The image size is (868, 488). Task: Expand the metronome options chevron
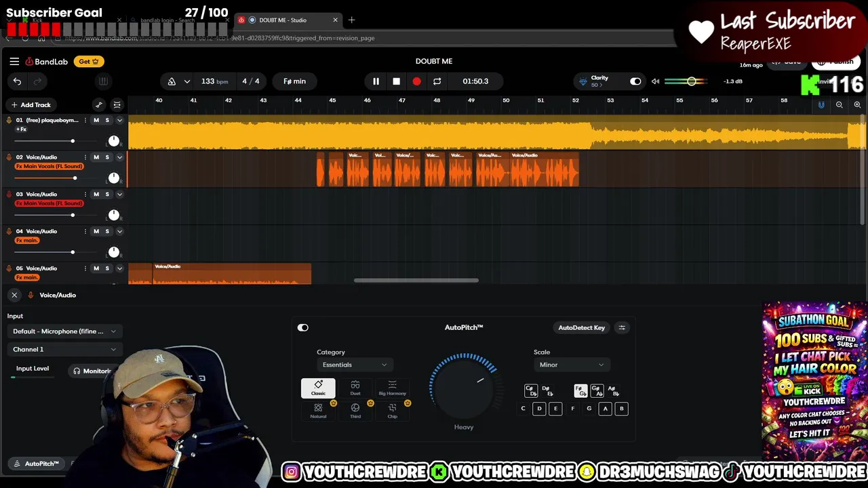(186, 81)
